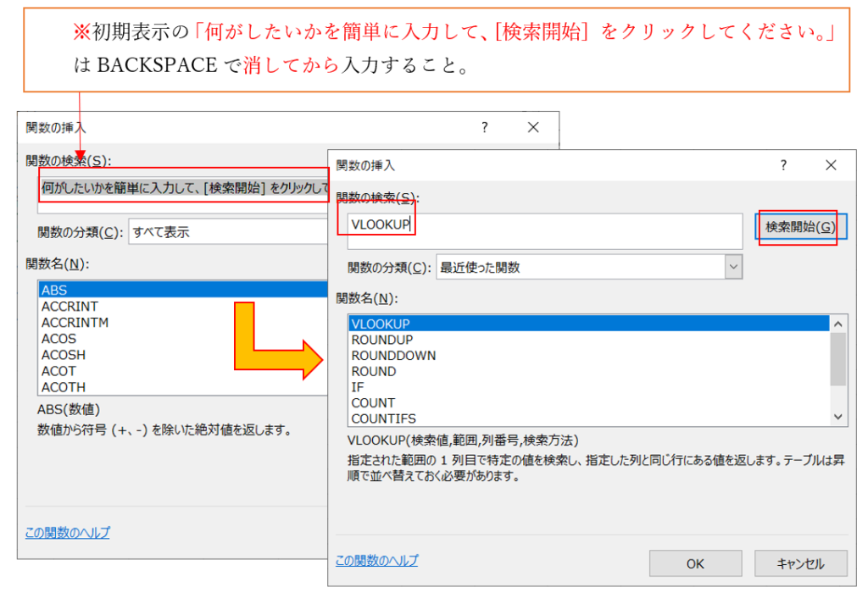Image resolution: width=868 pixels, height=593 pixels.
Task: Choose ROUNDDOWN from the function names
Action: click(393, 356)
